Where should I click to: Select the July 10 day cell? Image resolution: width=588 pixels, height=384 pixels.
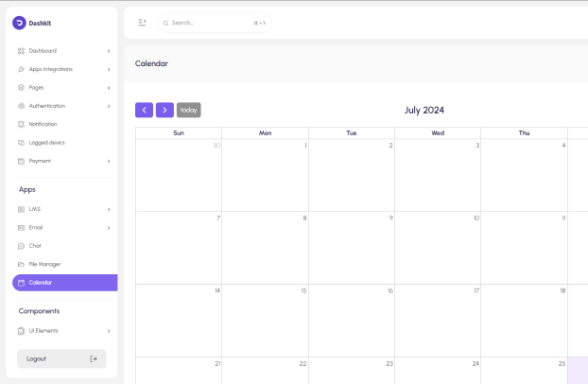click(x=438, y=248)
